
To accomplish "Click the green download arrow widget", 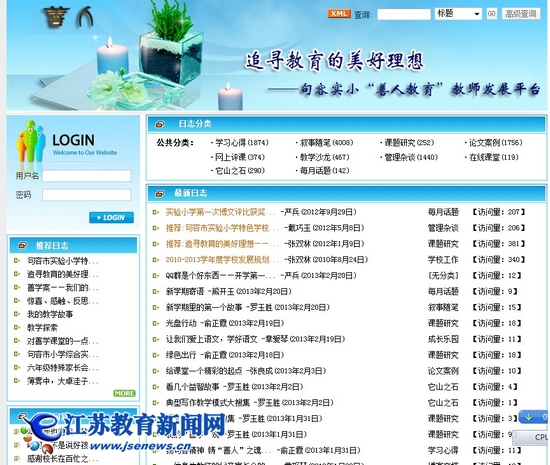I will click(529, 417).
